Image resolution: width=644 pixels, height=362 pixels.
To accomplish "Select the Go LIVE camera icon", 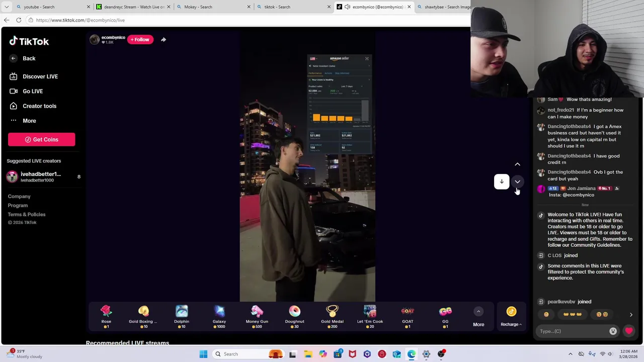I will pyautogui.click(x=14, y=91).
